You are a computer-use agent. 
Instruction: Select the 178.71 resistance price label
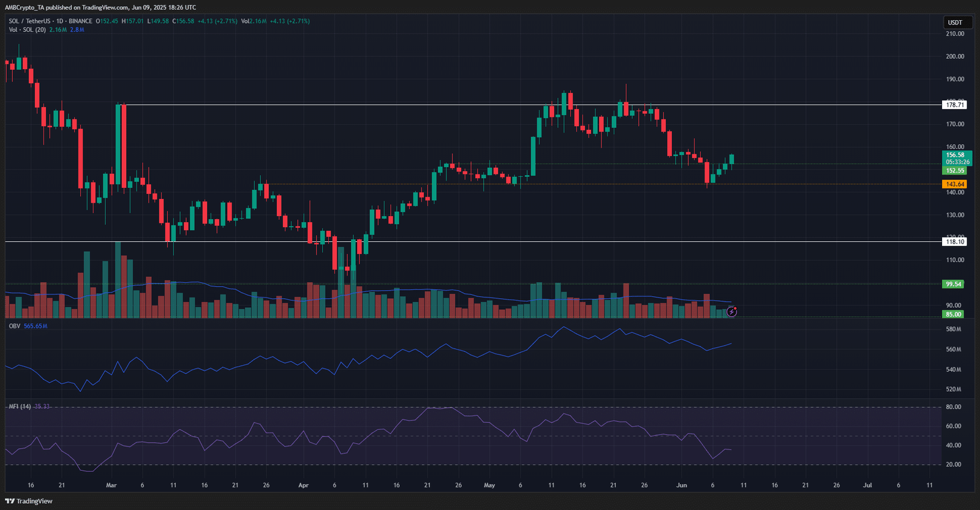954,105
